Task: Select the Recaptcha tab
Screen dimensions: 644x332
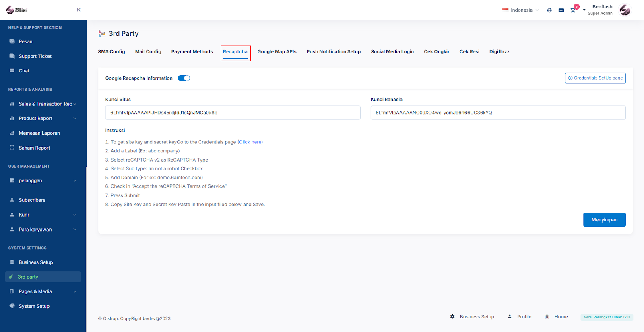Action: click(235, 52)
